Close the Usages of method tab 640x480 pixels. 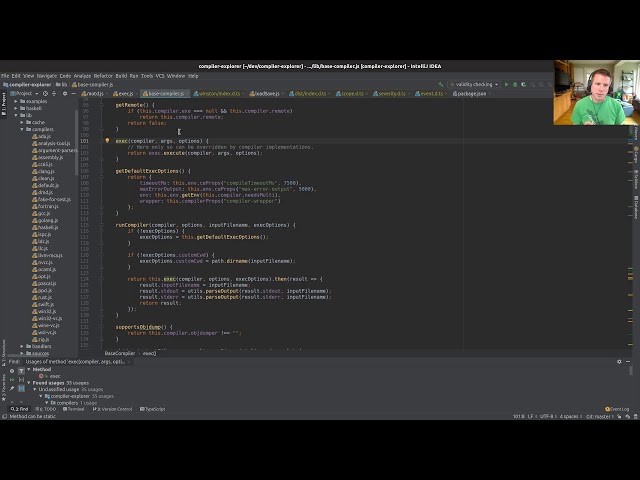(x=129, y=362)
